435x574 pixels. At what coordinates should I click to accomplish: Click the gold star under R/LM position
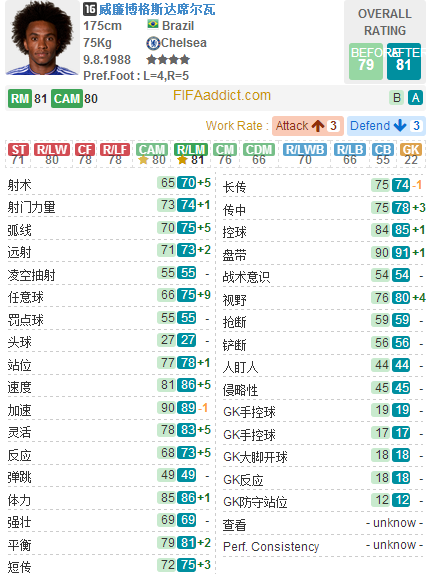click(x=182, y=160)
